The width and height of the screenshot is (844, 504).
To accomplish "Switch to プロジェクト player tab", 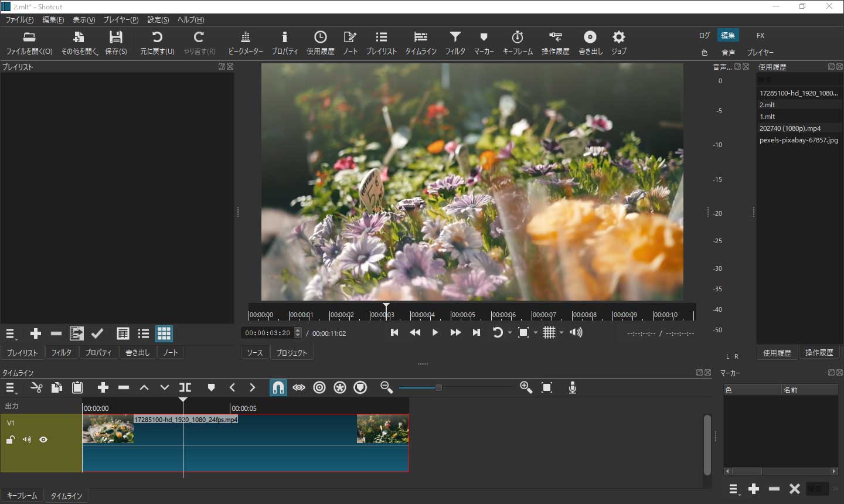I will click(291, 352).
